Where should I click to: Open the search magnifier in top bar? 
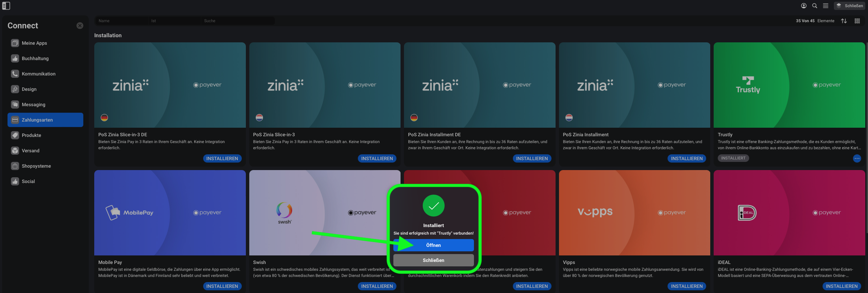(x=815, y=5)
